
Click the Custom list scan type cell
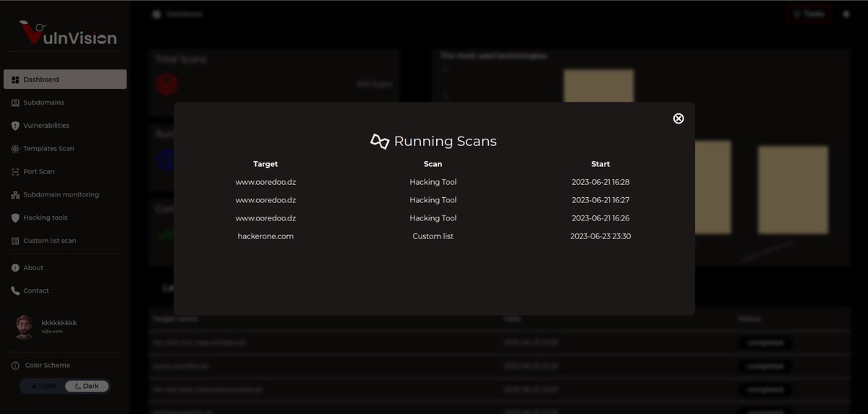[433, 236]
